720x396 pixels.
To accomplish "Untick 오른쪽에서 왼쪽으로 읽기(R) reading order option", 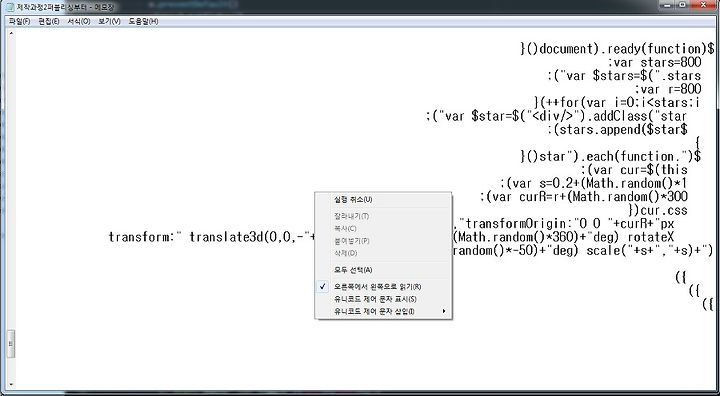I will [383, 287].
